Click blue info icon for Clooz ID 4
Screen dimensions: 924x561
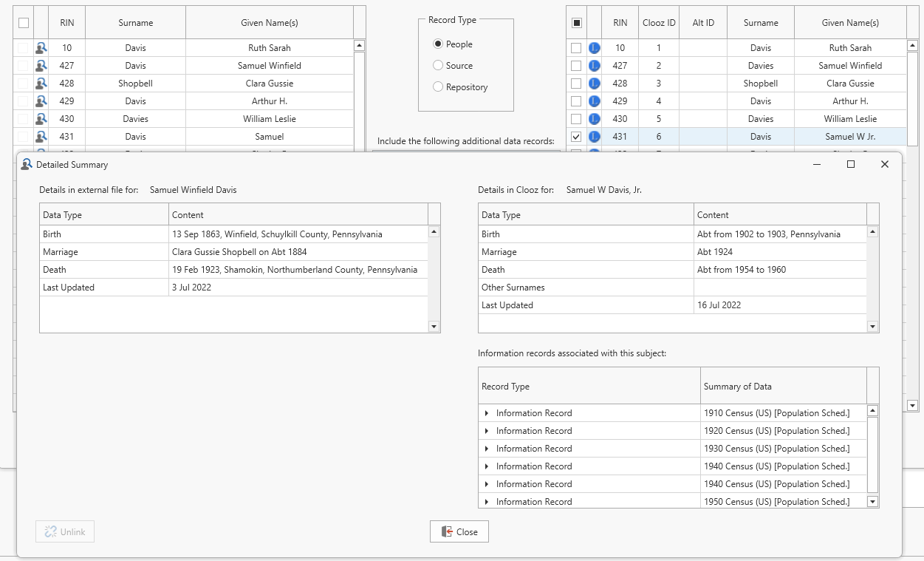click(595, 101)
